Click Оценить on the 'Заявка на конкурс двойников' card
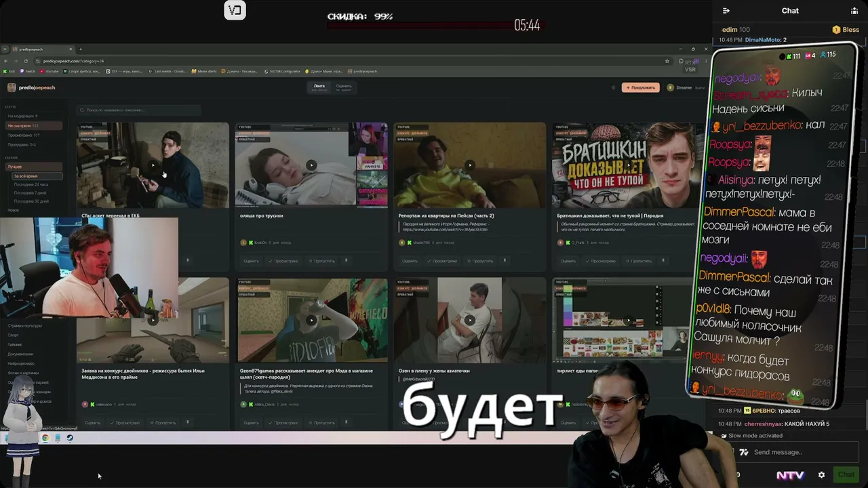The width and height of the screenshot is (868, 488). [x=92, y=423]
